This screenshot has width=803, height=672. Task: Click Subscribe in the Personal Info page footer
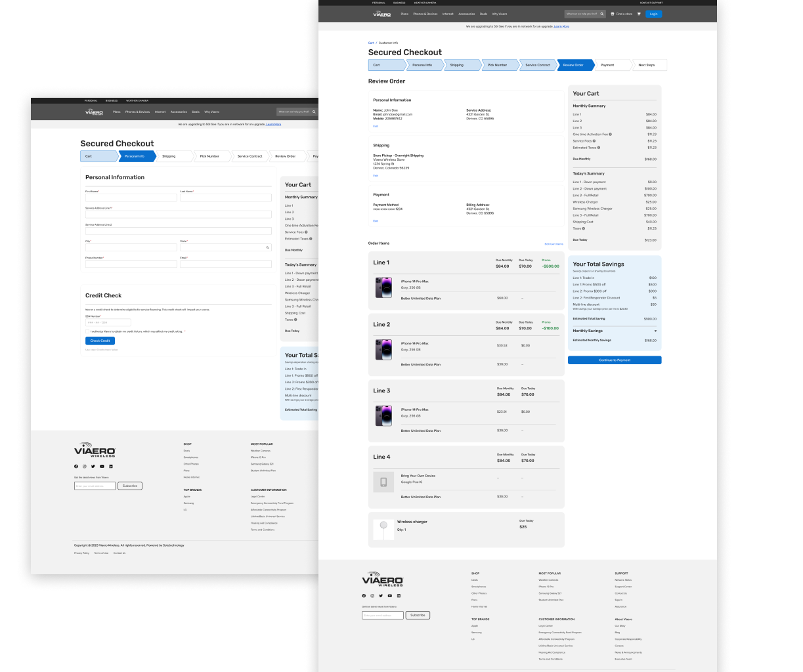coord(130,486)
